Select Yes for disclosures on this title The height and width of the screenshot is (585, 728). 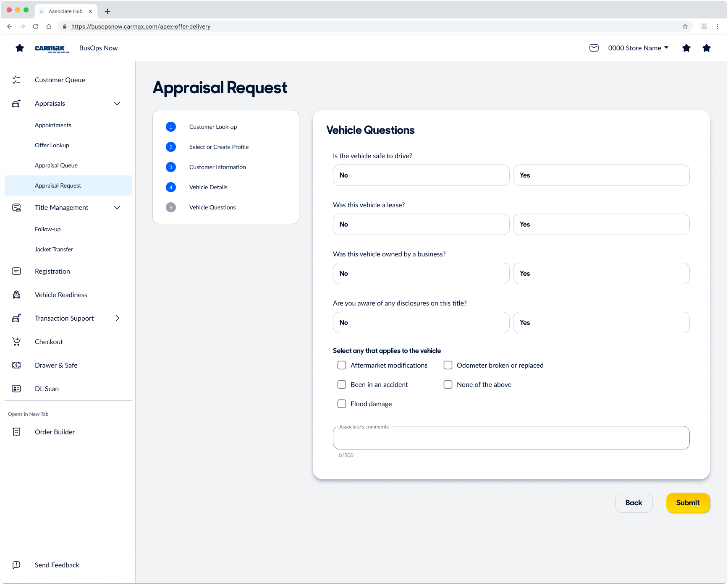click(x=601, y=322)
